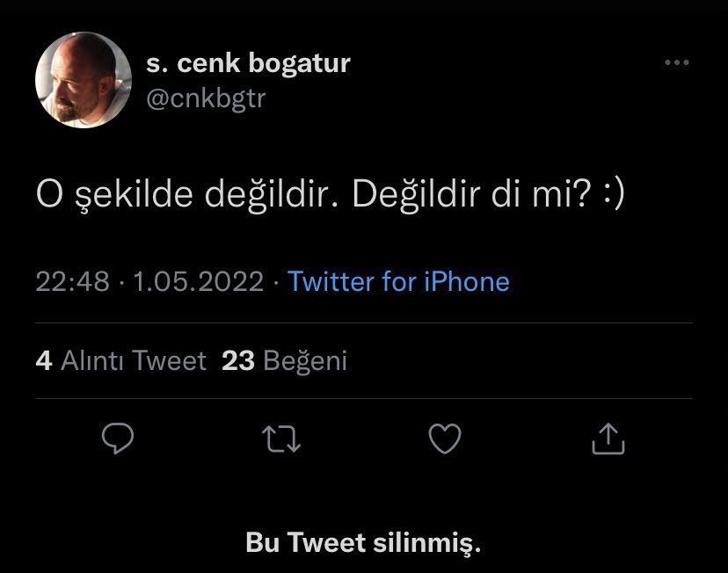Image resolution: width=728 pixels, height=573 pixels.
Task: Click the Bu Tweet silinmiş notice
Action: coord(363,542)
